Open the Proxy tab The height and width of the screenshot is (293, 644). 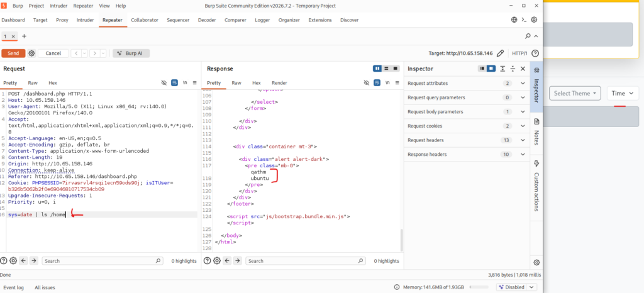62,20
